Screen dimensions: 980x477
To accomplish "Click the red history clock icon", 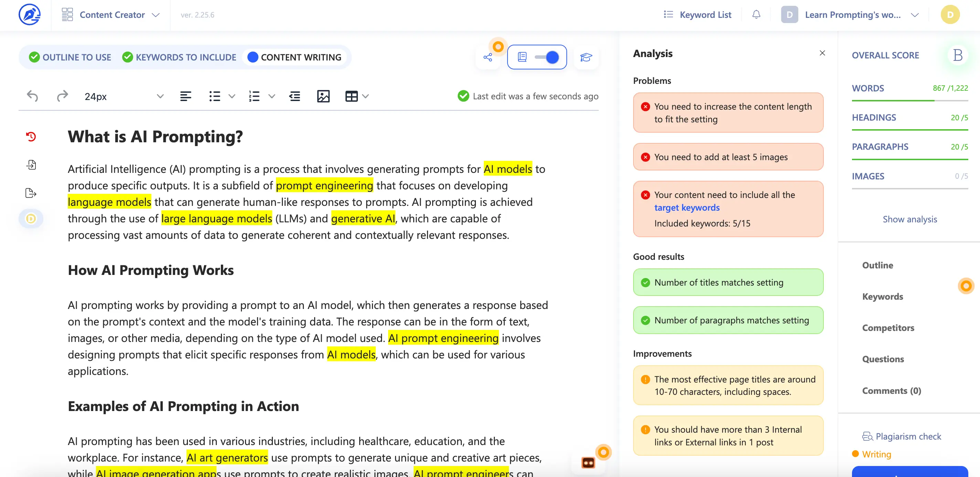I will [x=31, y=136].
